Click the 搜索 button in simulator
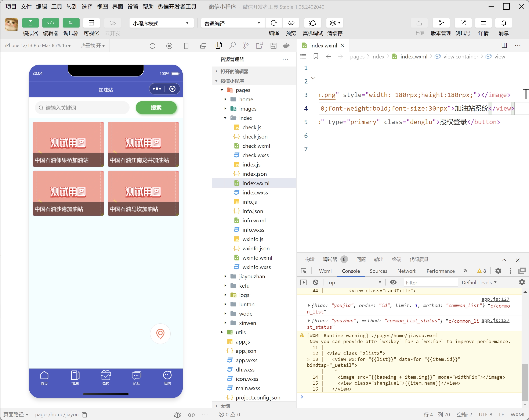The height and width of the screenshot is (420, 529). (x=156, y=108)
